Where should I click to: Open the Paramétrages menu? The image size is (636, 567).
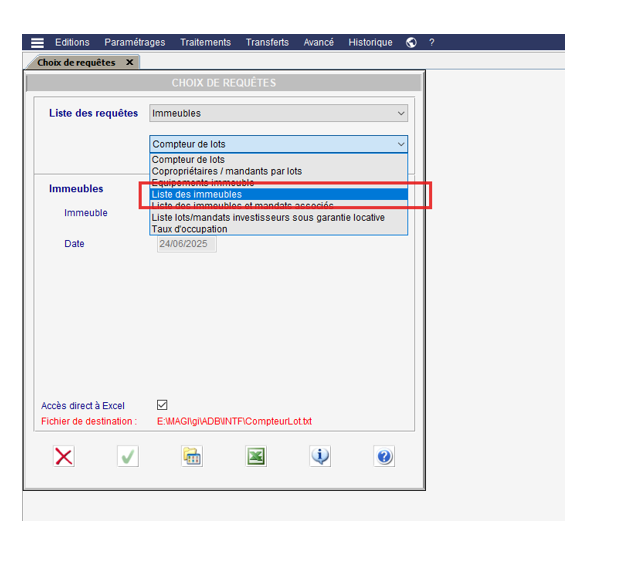pyautogui.click(x=135, y=43)
